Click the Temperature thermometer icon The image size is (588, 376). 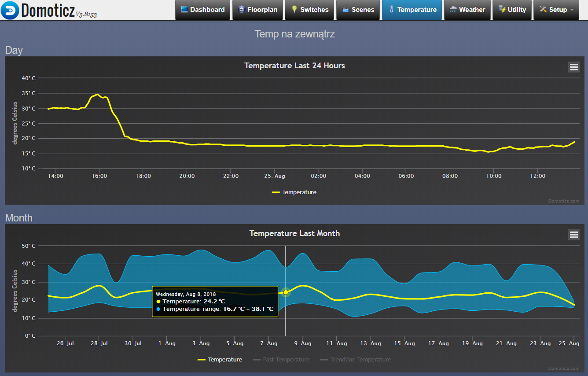pyautogui.click(x=391, y=9)
